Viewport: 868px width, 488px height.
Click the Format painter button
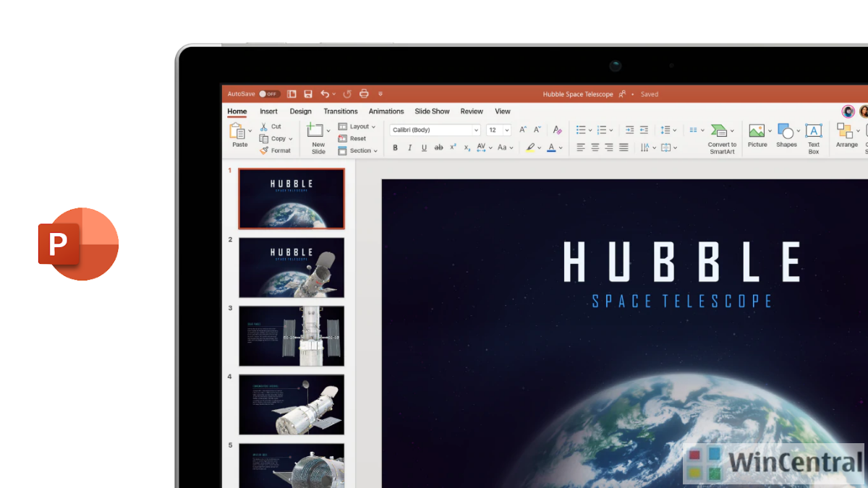pyautogui.click(x=275, y=150)
